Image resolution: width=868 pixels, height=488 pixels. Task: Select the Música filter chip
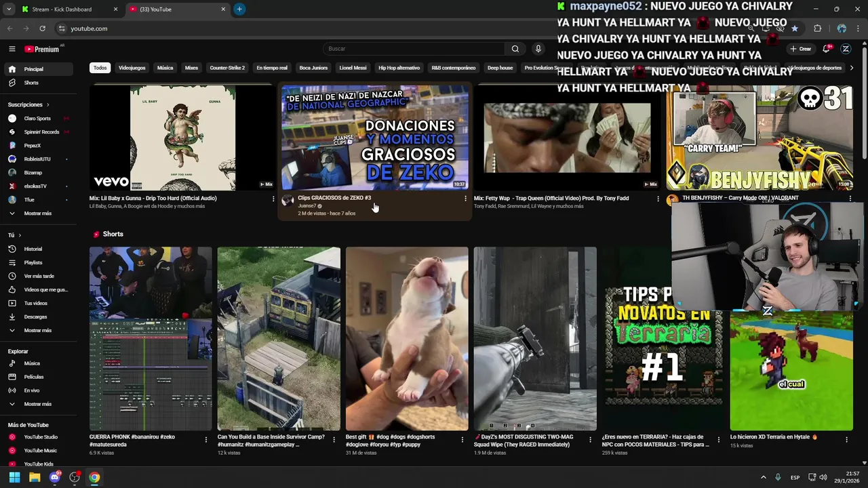(165, 68)
